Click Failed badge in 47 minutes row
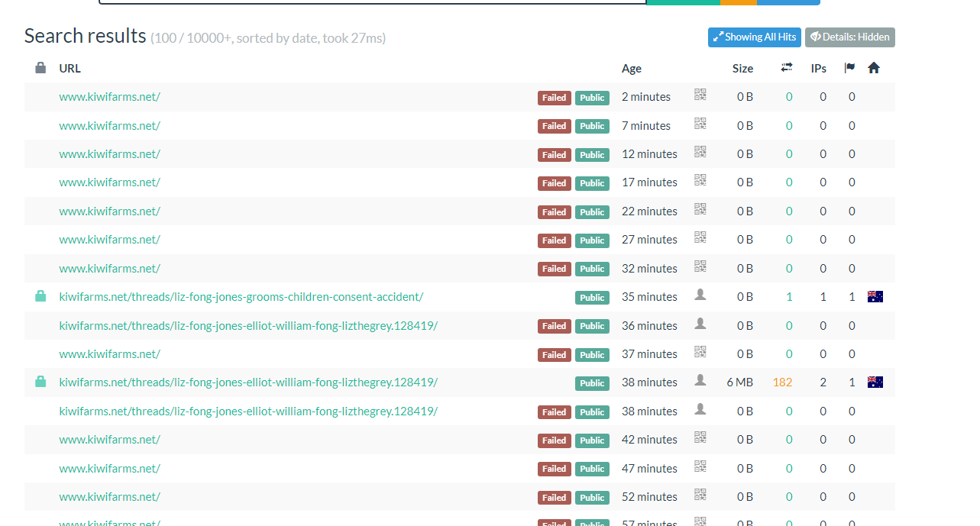Viewport: 980px width, 526px height. tap(555, 469)
